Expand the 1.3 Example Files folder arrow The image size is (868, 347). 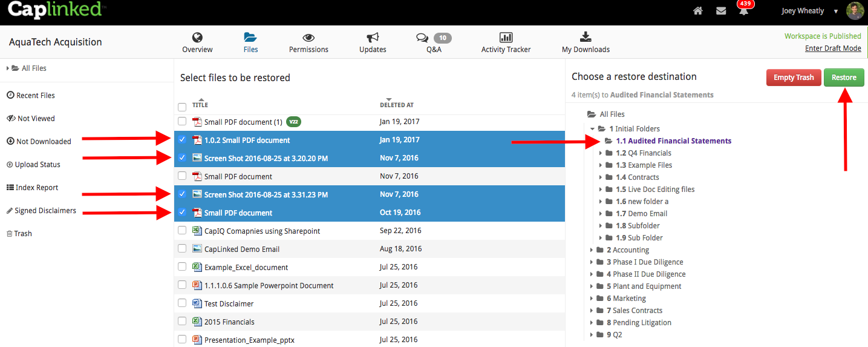(x=601, y=165)
